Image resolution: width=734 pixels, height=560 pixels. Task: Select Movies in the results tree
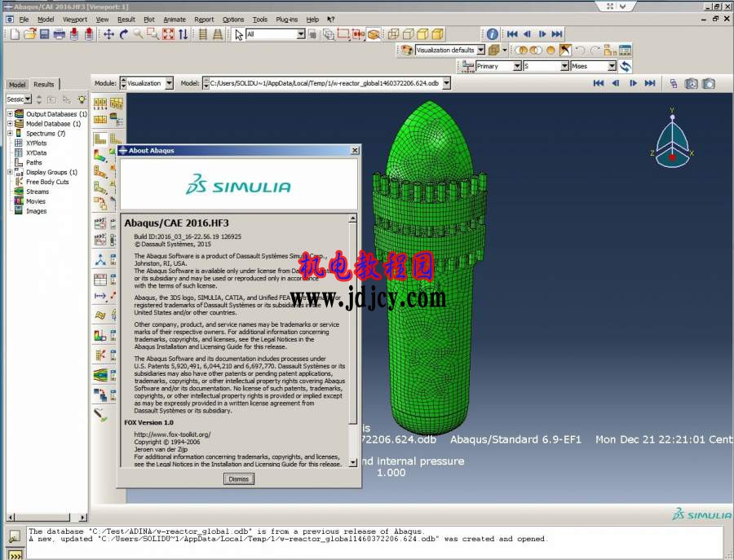[x=36, y=201]
